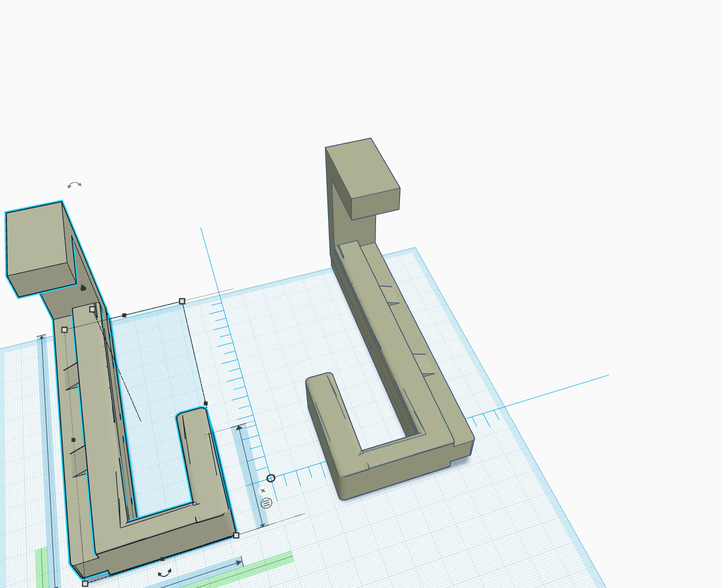Click the black midpoint handle on the selection's back edge
The height and width of the screenshot is (588, 722).
pos(124,315)
